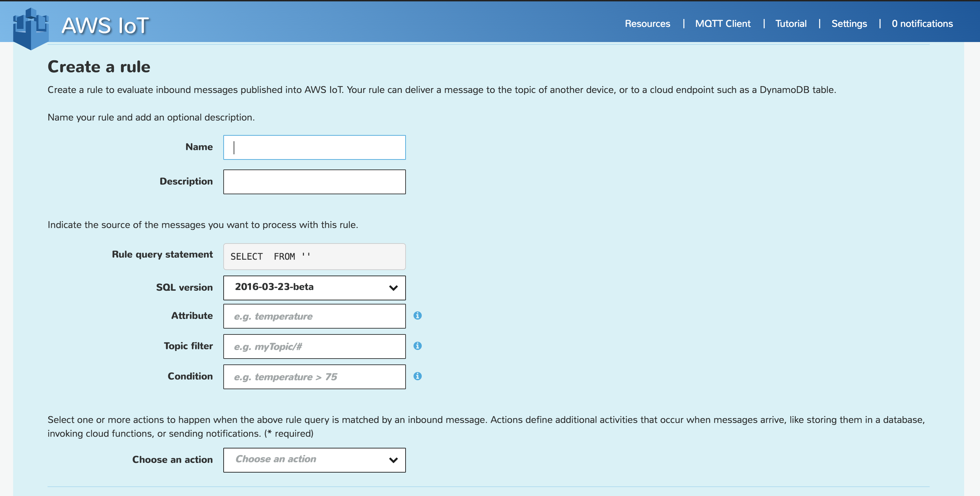
Task: Click the Topic filter input field
Action: [x=314, y=347]
